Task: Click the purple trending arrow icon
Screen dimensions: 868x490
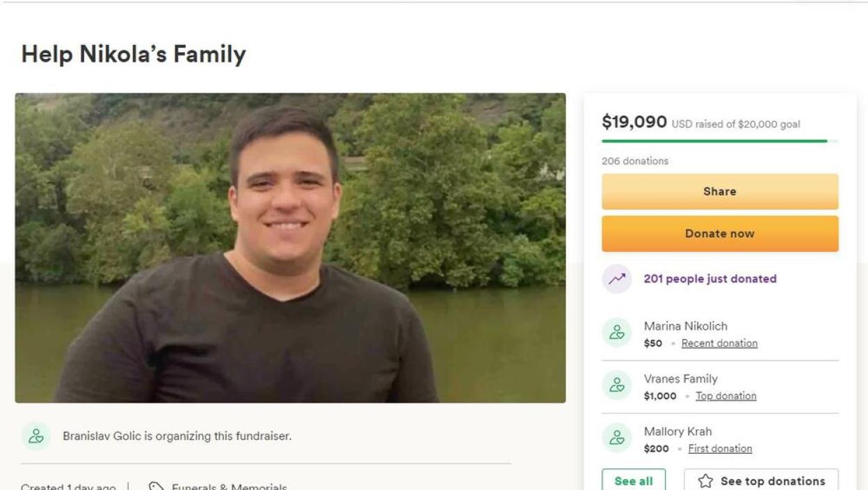Action: pos(617,279)
